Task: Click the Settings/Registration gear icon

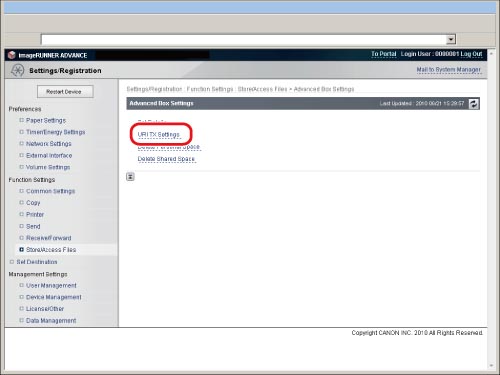Action: coord(17,70)
